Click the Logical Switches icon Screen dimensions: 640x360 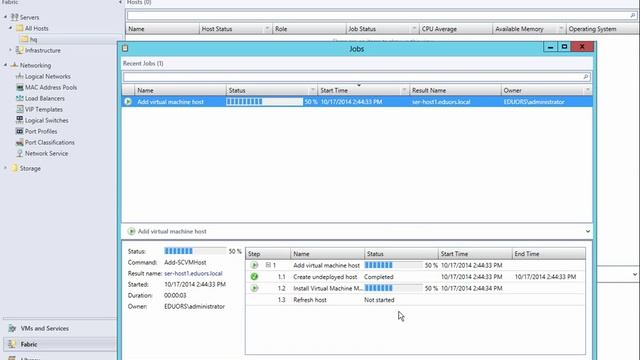pyautogui.click(x=19, y=120)
